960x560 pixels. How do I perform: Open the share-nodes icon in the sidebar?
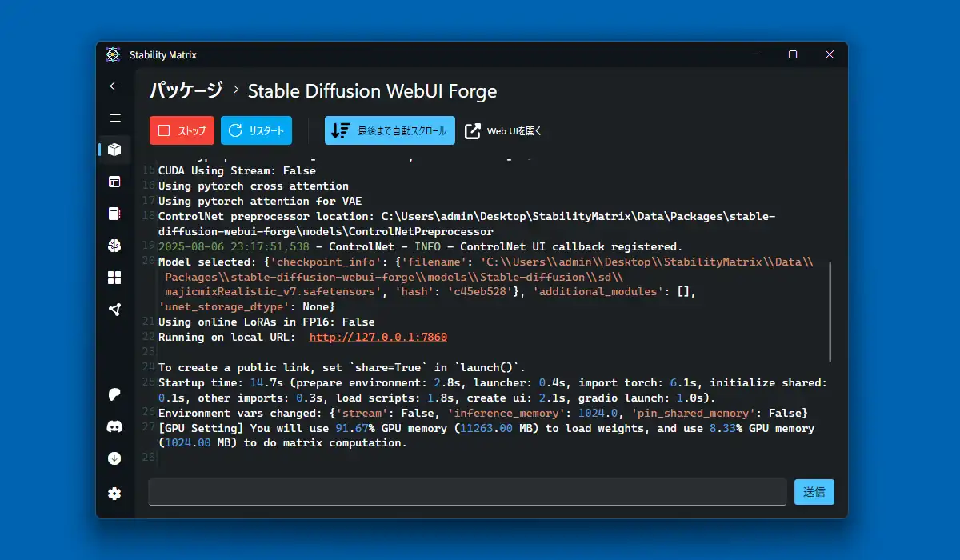point(115,310)
